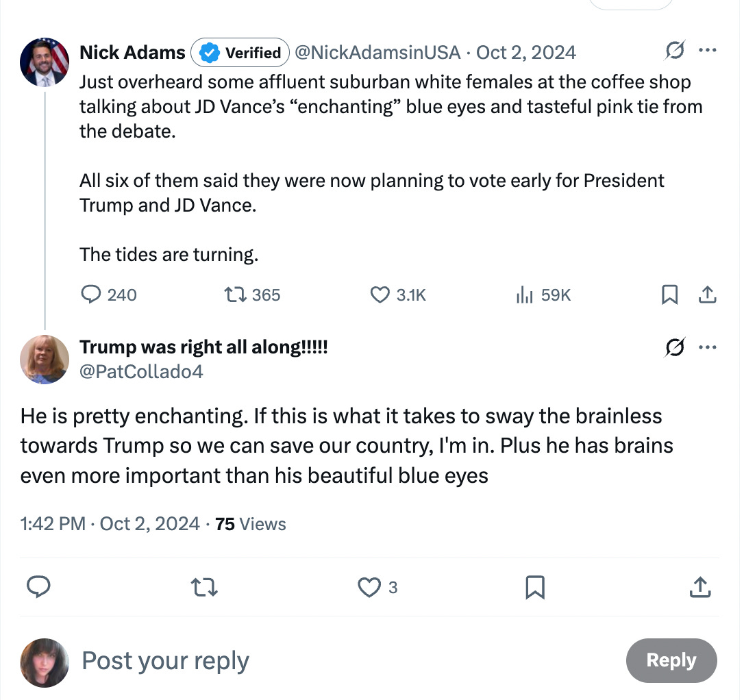Click the reply icon below the reply tweet
This screenshot has height=700, width=744.
[x=39, y=587]
